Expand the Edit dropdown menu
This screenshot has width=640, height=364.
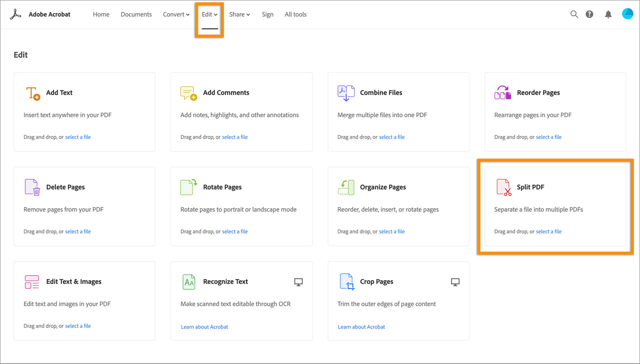pos(210,14)
